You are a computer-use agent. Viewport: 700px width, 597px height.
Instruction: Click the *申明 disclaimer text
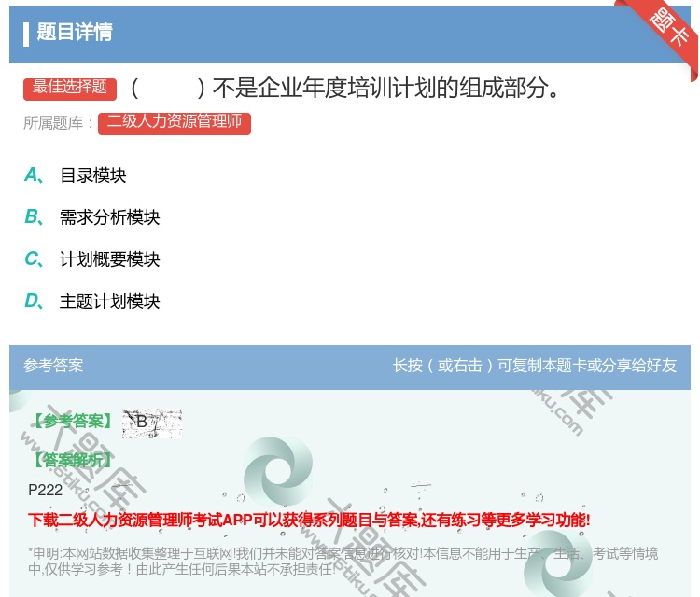pyautogui.click(x=343, y=562)
